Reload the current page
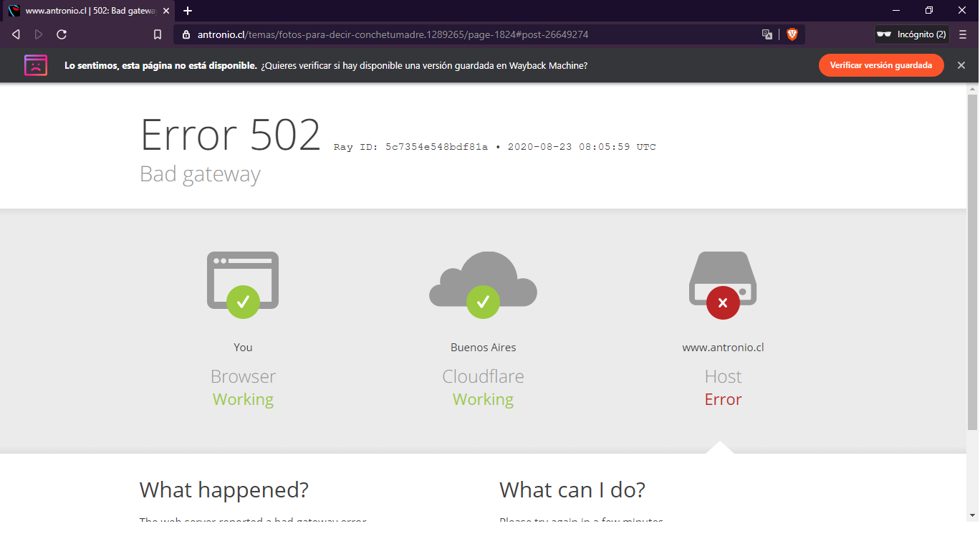Viewport: 980px width, 549px height. click(x=62, y=34)
